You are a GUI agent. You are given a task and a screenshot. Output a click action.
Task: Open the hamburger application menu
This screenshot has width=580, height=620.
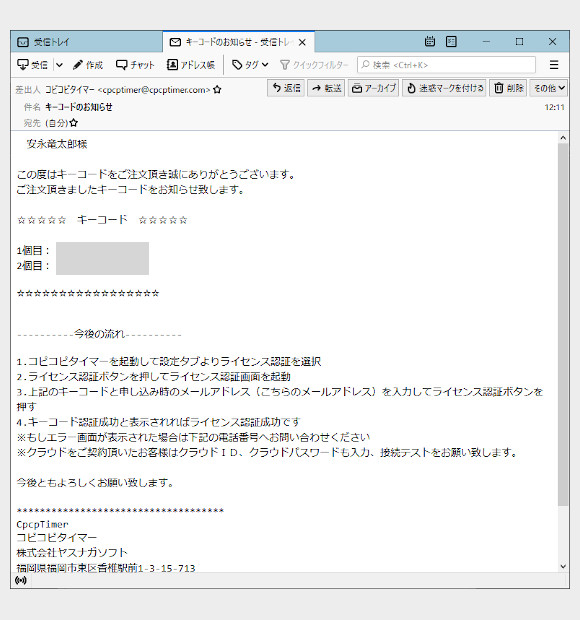pos(554,65)
